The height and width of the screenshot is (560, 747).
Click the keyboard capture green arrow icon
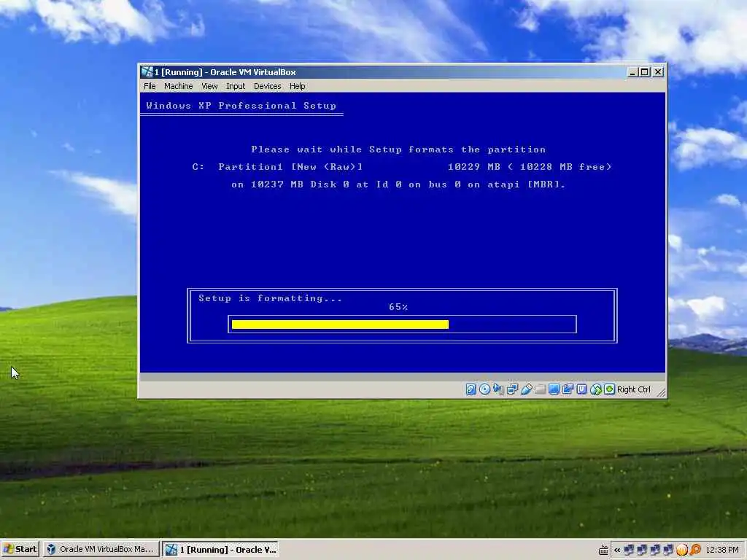[609, 389]
